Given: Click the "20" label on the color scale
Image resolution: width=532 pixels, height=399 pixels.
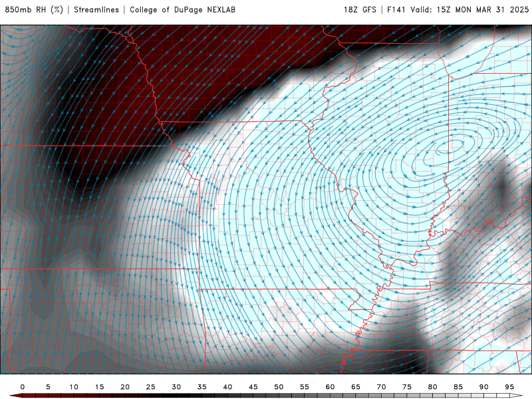Looking at the screenshot, I should tap(125, 387).
